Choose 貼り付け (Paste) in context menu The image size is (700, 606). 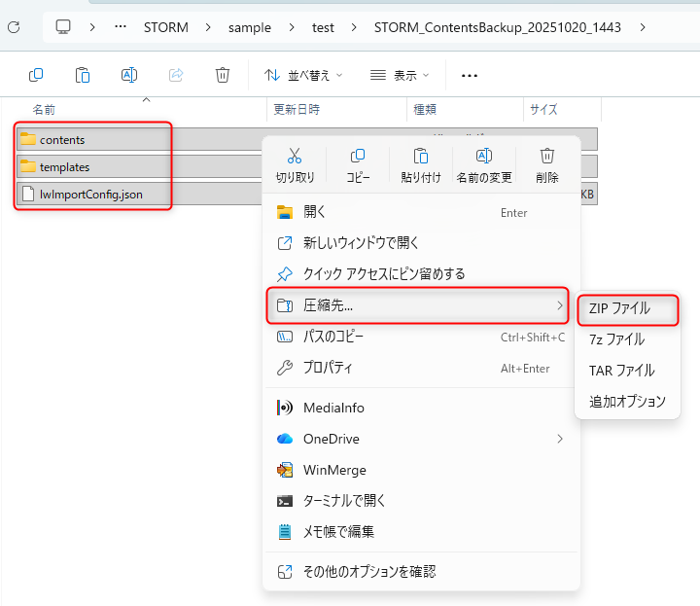pyautogui.click(x=421, y=165)
